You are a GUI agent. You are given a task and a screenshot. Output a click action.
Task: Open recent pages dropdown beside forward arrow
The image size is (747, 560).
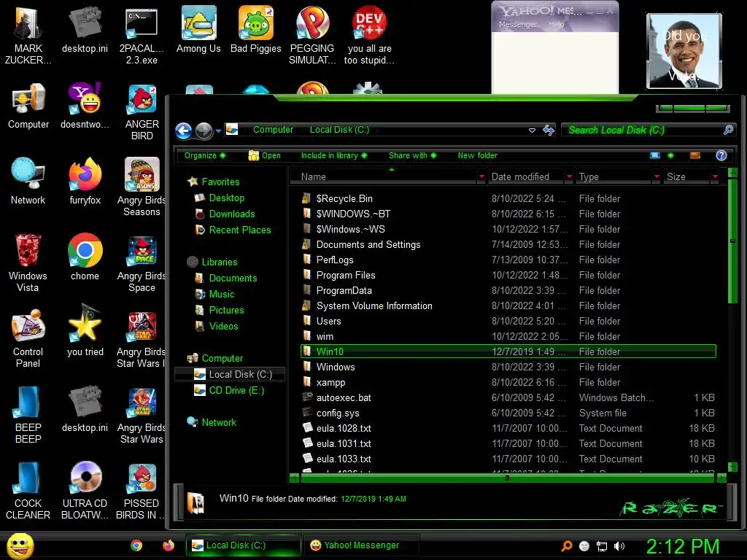pos(218,131)
